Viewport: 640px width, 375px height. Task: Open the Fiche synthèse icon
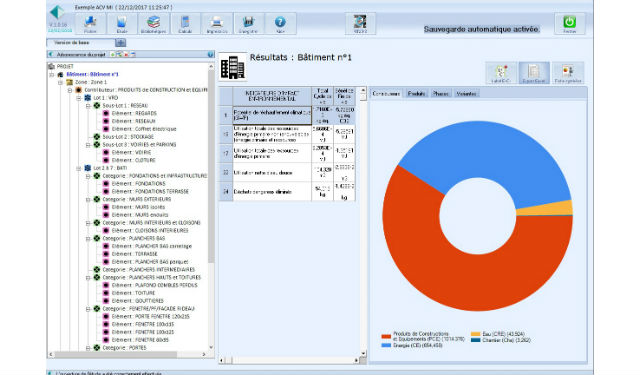click(568, 73)
